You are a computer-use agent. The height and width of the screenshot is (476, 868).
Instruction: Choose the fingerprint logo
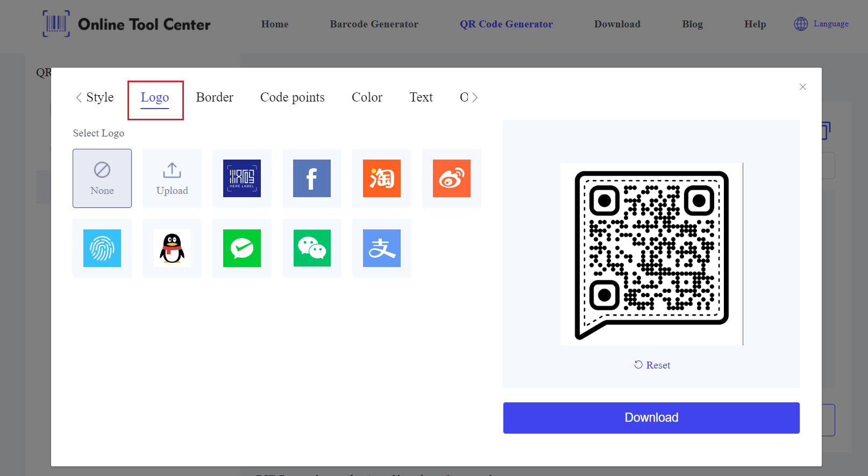(x=102, y=248)
